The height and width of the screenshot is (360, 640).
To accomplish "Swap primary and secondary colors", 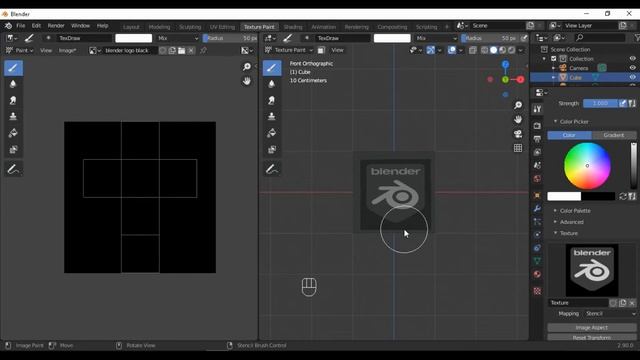I will point(623,196).
